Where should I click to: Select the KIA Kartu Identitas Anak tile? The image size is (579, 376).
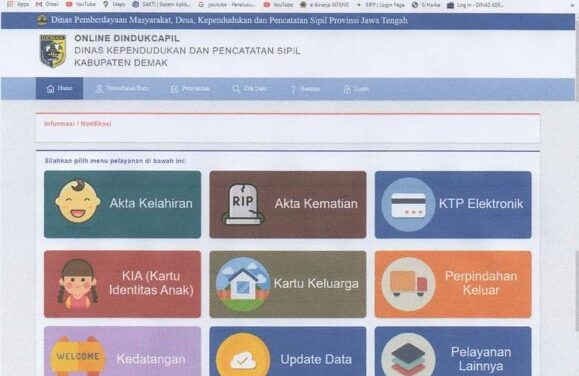click(122, 284)
